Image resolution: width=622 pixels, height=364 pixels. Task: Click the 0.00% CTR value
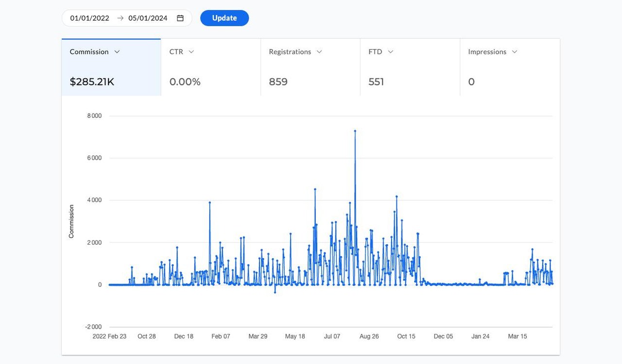(x=185, y=82)
